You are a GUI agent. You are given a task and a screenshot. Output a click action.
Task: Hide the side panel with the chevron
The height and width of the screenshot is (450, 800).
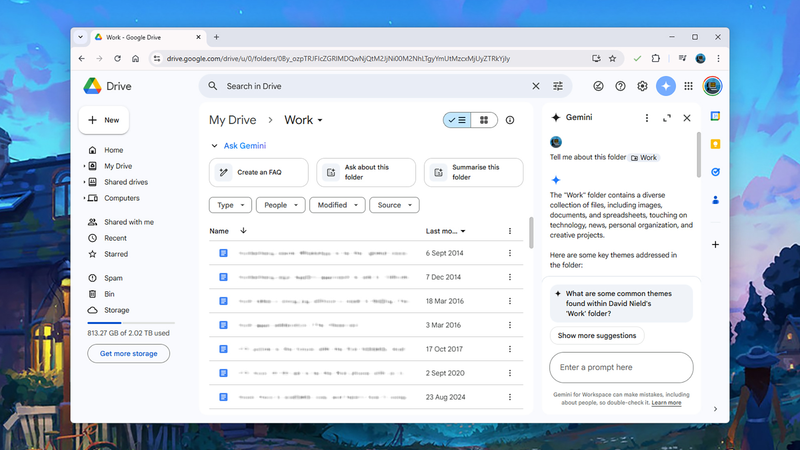[x=715, y=409]
